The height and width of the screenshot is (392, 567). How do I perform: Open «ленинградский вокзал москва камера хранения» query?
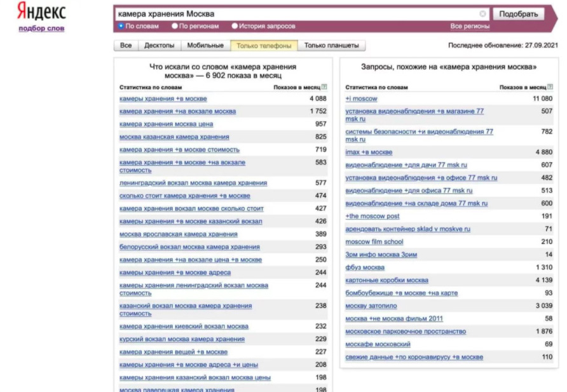[x=193, y=183]
